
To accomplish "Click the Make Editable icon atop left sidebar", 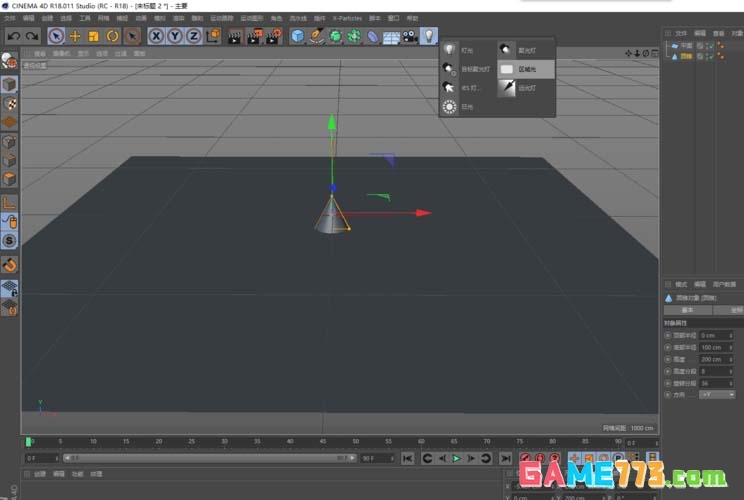I will pyautogui.click(x=9, y=60).
